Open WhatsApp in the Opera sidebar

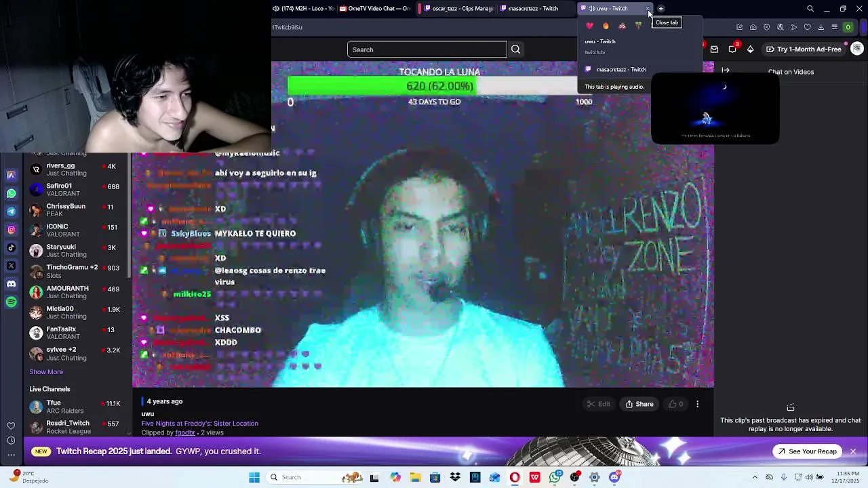12,193
